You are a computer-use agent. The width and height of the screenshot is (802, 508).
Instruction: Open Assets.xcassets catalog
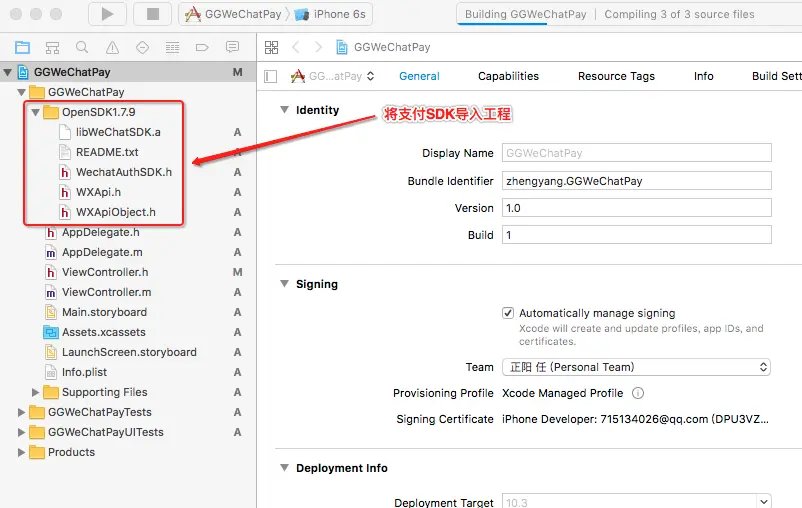103,332
